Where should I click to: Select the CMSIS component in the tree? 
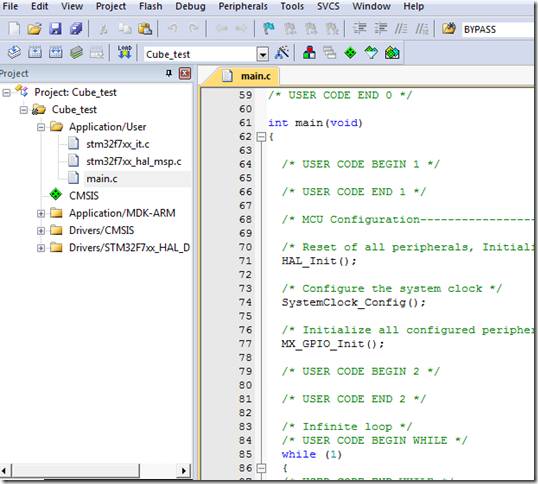tap(84, 196)
